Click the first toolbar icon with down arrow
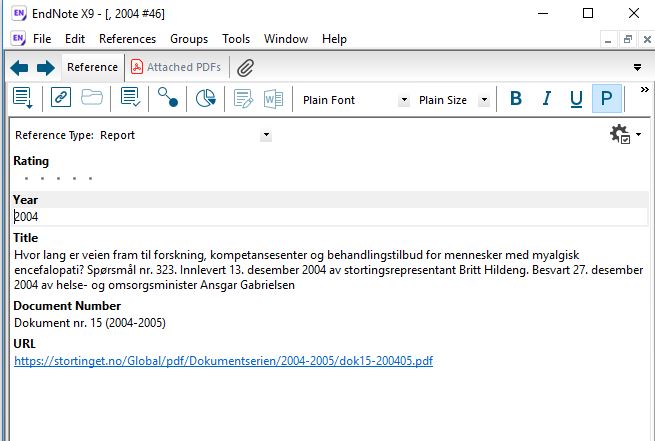Image resolution: width=655 pixels, height=441 pixels. pos(24,98)
